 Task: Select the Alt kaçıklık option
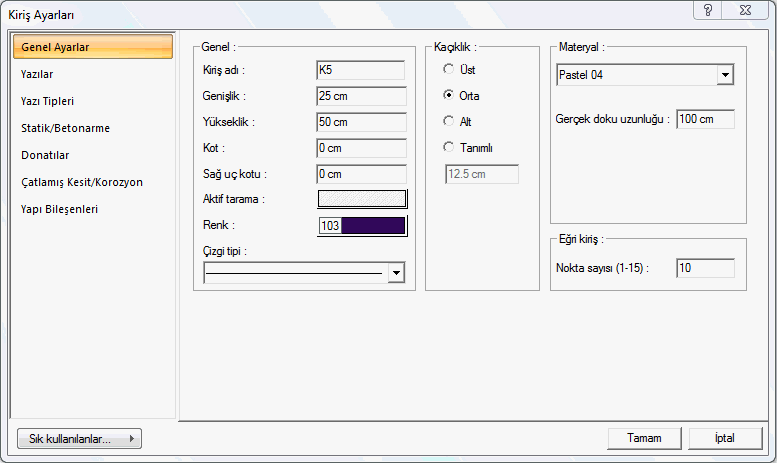click(x=450, y=121)
